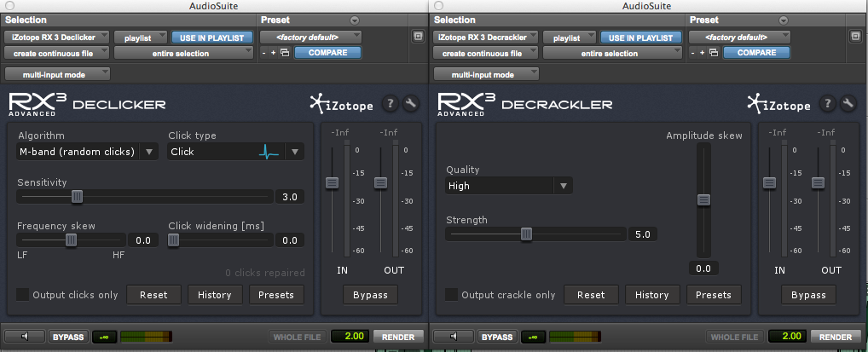868x352 pixels.
Task: Open wrench settings in Decrackler window
Action: pos(848,103)
